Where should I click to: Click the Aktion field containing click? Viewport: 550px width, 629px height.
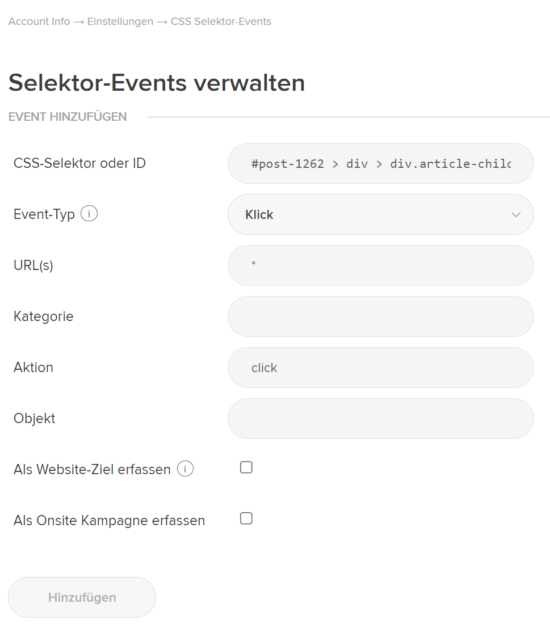click(x=380, y=367)
